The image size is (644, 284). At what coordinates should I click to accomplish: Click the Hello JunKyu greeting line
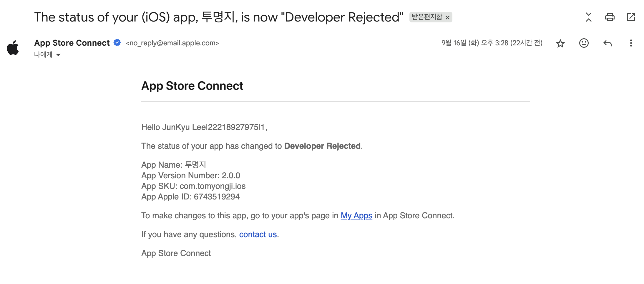pyautogui.click(x=204, y=127)
